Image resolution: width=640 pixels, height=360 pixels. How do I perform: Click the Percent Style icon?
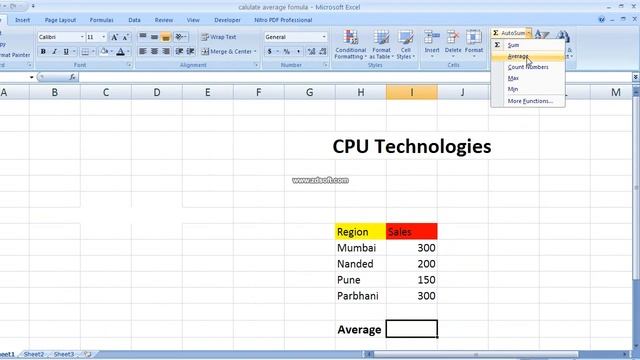click(287, 51)
